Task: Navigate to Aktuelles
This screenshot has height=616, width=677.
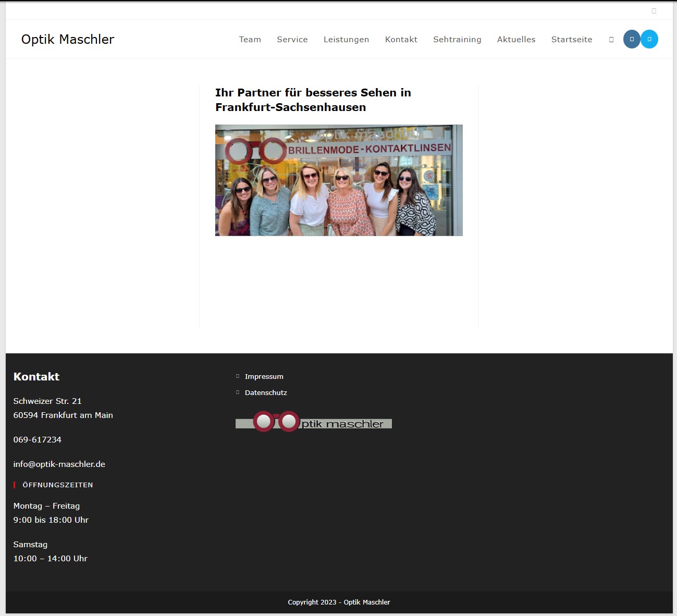Action: pyautogui.click(x=516, y=40)
